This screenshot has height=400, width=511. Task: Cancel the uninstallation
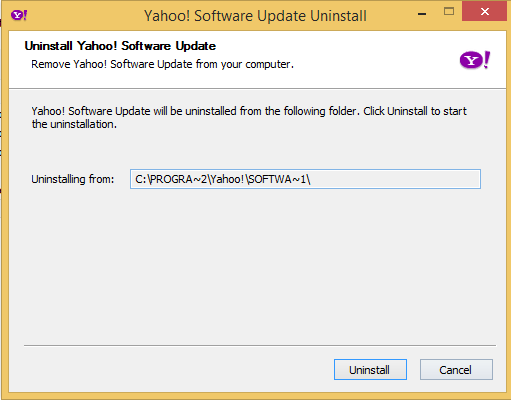pyautogui.click(x=456, y=369)
